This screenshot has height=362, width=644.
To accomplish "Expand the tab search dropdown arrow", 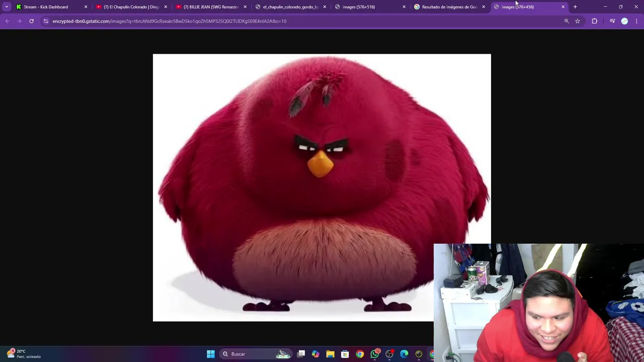I will pyautogui.click(x=7, y=7).
